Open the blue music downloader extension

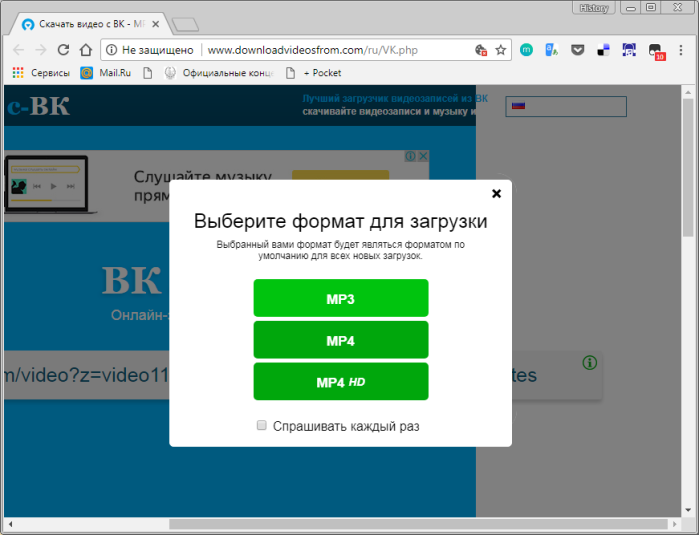(629, 50)
